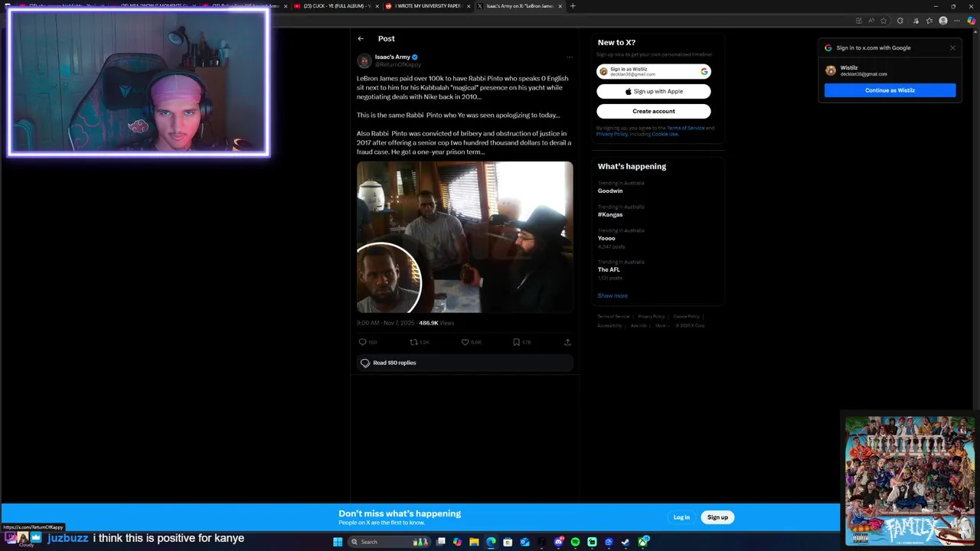Click Sign up on the bottom banner

point(717,517)
